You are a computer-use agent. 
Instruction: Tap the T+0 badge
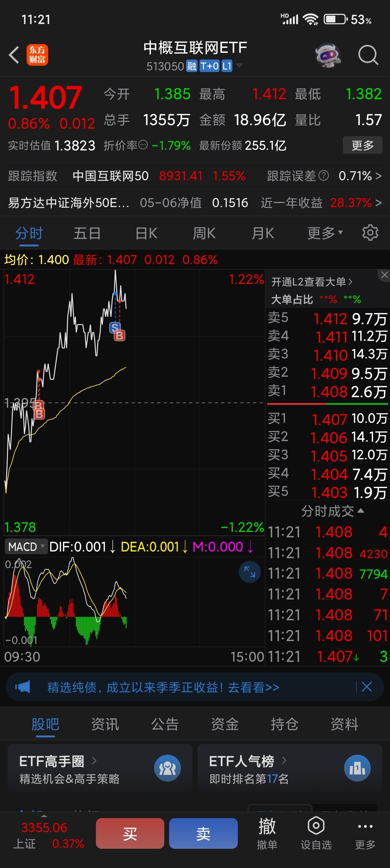[210, 66]
